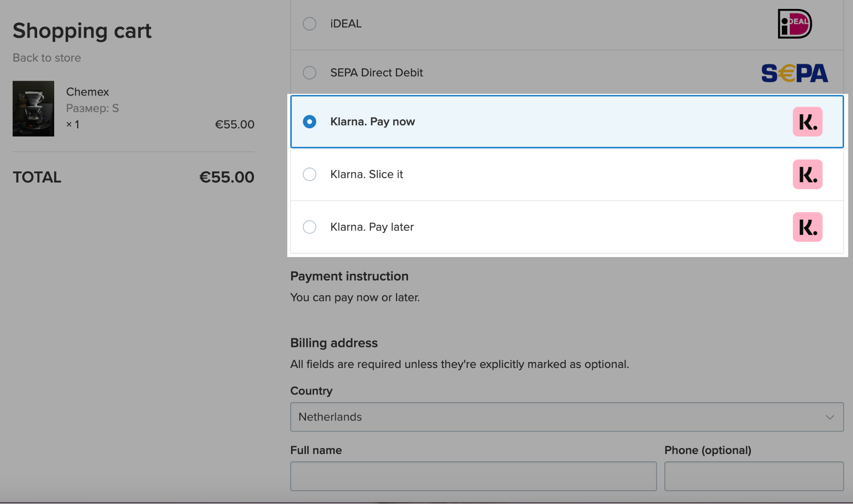This screenshot has width=853, height=504.
Task: Click the pink K badge in the highlighted row
Action: point(806,122)
